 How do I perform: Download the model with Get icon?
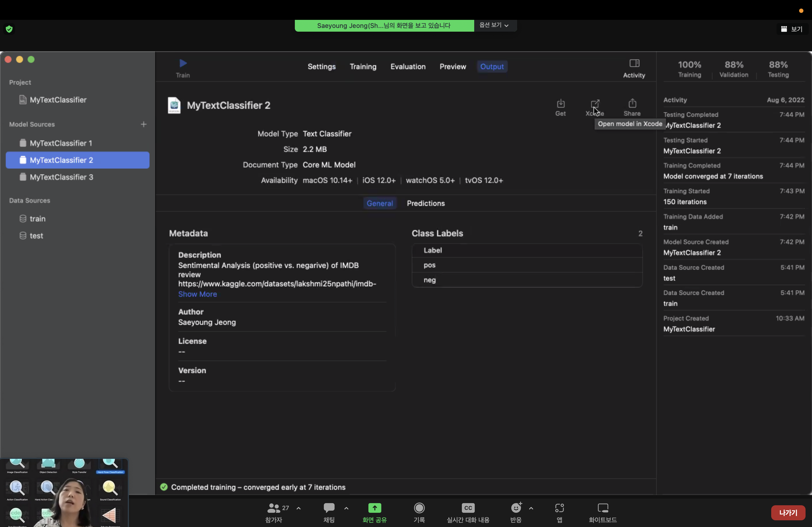(561, 103)
